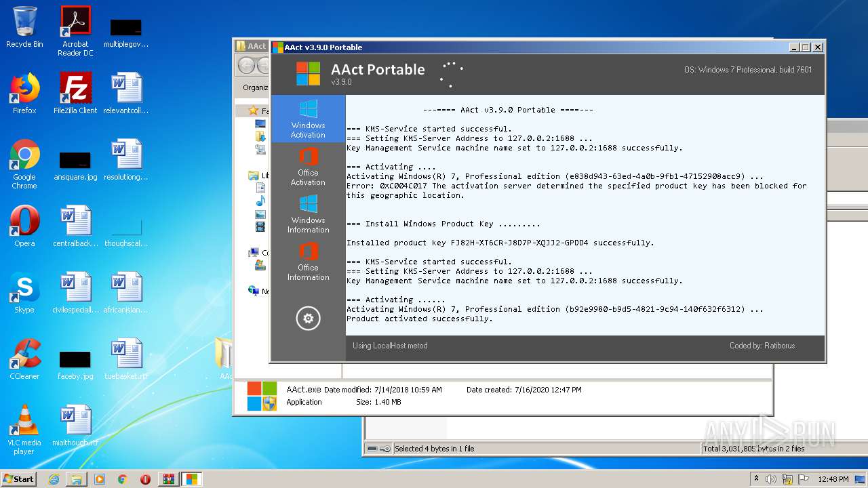Image resolution: width=868 pixels, height=488 pixels.
Task: Click "Selected 4 bytes in 1 file" status text
Action: pyautogui.click(x=435, y=449)
